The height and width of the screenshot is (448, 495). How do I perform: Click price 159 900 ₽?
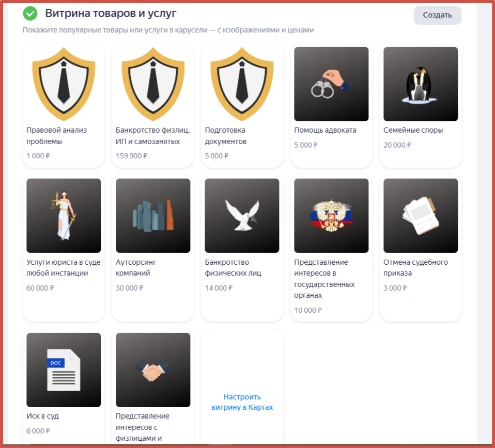[x=131, y=156]
